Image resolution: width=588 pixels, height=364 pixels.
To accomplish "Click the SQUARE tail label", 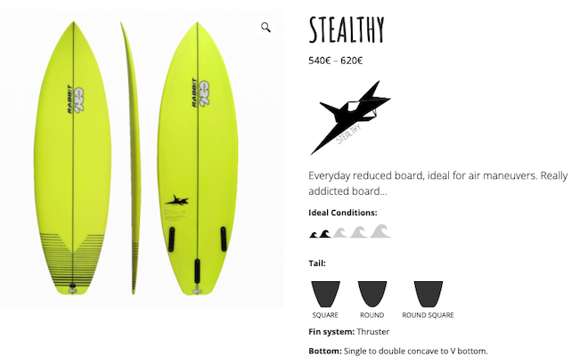I will tap(325, 315).
